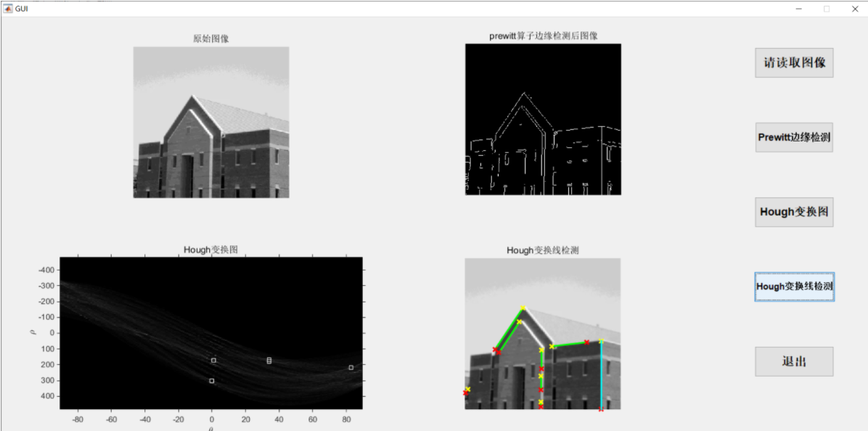868x431 pixels.
Task: Click the ρ axis label
Action: [x=32, y=332]
